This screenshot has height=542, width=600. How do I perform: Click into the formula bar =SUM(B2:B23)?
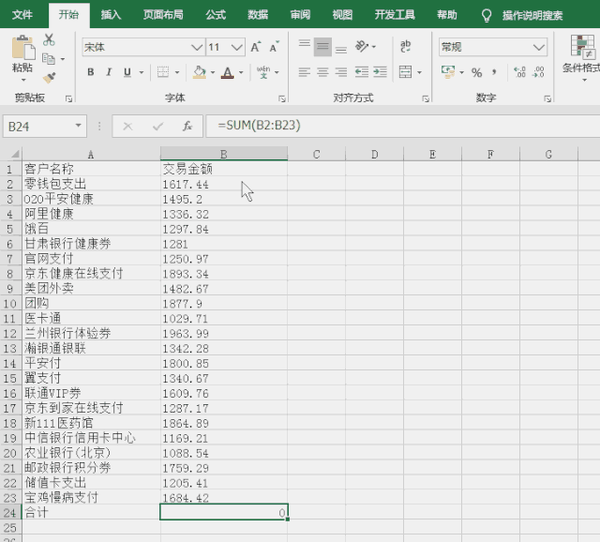(x=403, y=126)
